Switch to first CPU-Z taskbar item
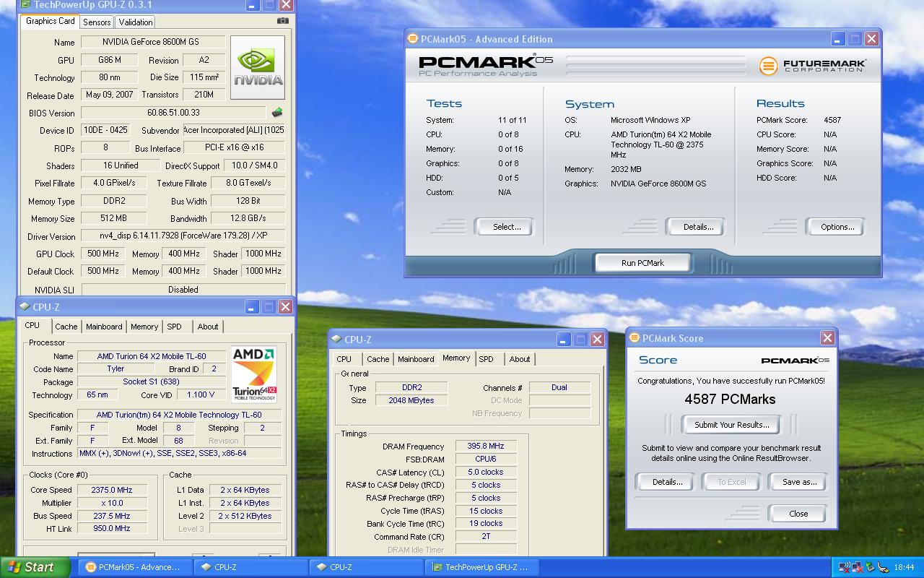Viewport: 924px width, 578px height. point(250,567)
